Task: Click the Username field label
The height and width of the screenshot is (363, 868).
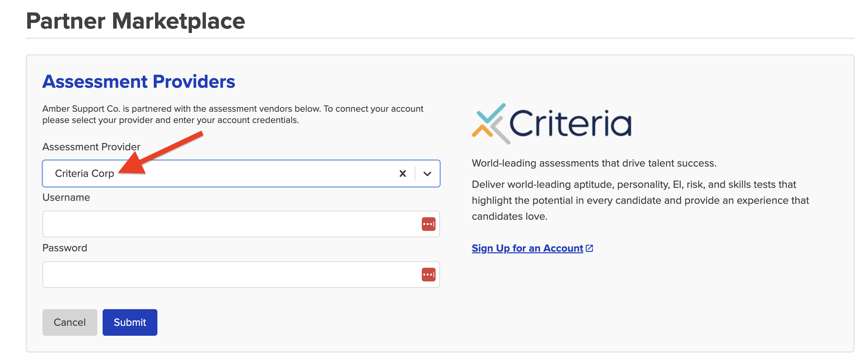Action: pyautogui.click(x=66, y=197)
